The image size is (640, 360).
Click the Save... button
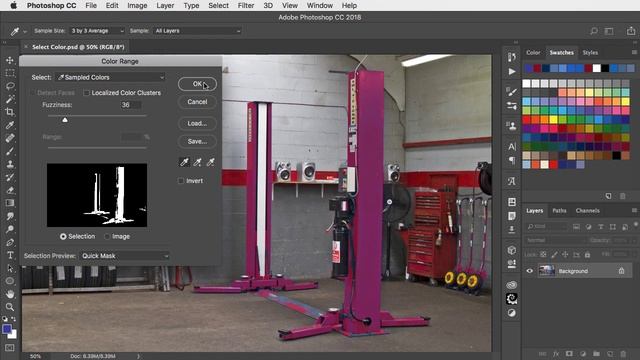pos(197,141)
